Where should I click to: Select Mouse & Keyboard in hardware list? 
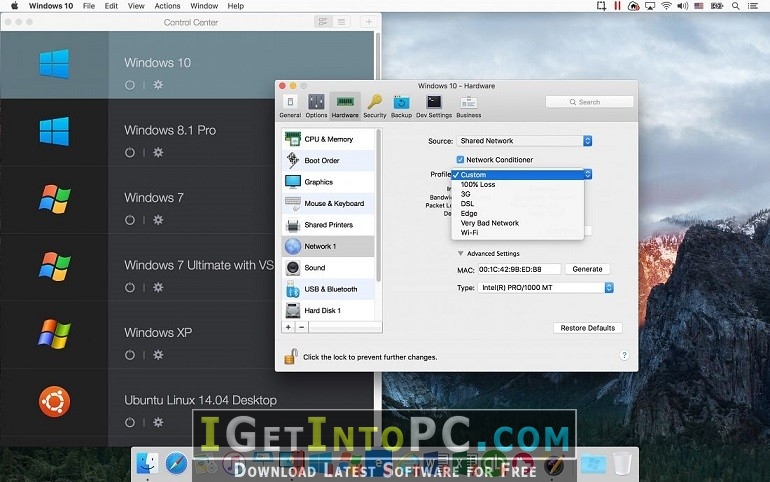328,203
